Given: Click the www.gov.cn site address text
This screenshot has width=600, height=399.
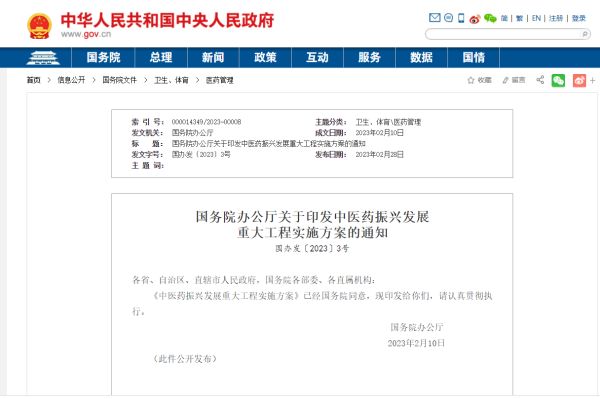Looking at the screenshot, I should point(86,34).
